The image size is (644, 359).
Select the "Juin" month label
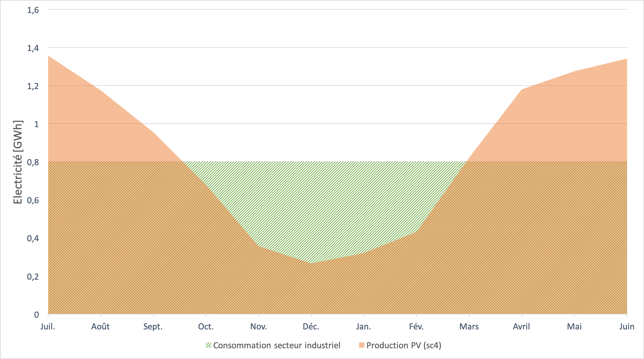[x=627, y=326]
